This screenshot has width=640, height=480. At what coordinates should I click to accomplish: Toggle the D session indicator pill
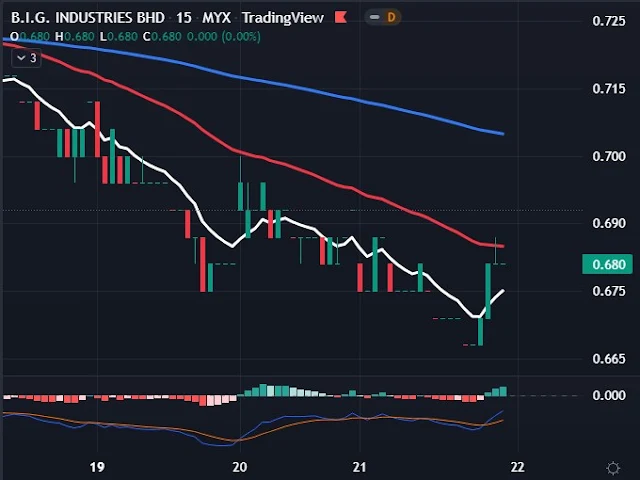pos(383,18)
